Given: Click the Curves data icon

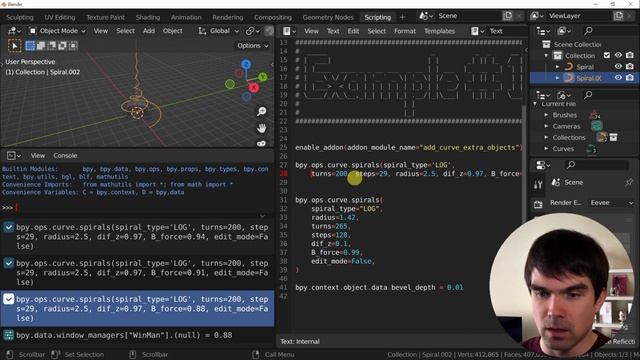Looking at the screenshot, I should click(591, 149).
